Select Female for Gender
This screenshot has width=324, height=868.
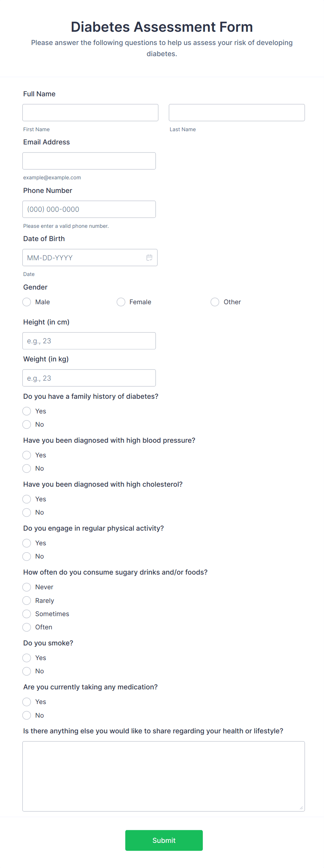(121, 302)
